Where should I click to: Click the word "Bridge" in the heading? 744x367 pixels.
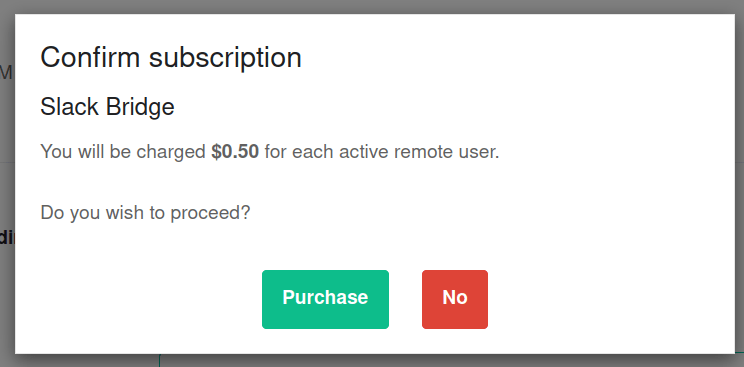140,106
